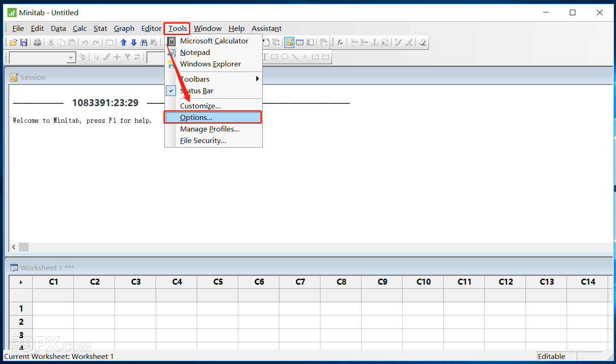Show the Session window scroll icon
This screenshot has width=616, height=364.
[289, 42]
